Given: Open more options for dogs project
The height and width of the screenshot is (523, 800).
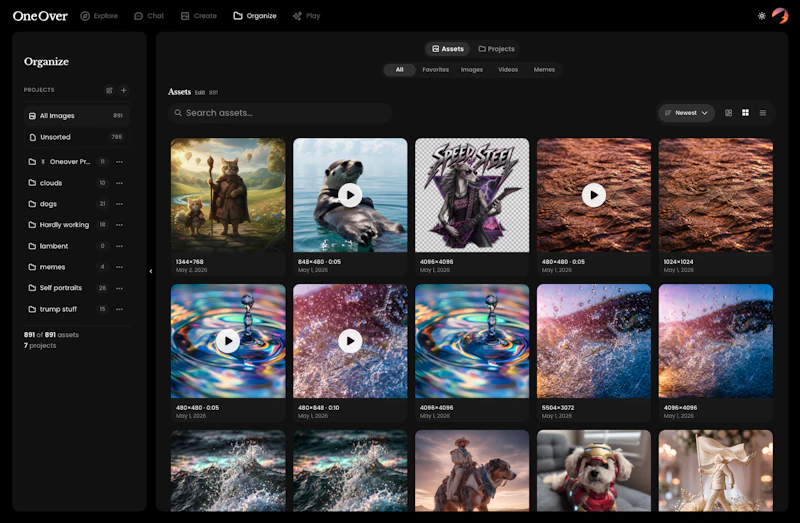Looking at the screenshot, I should tap(119, 204).
